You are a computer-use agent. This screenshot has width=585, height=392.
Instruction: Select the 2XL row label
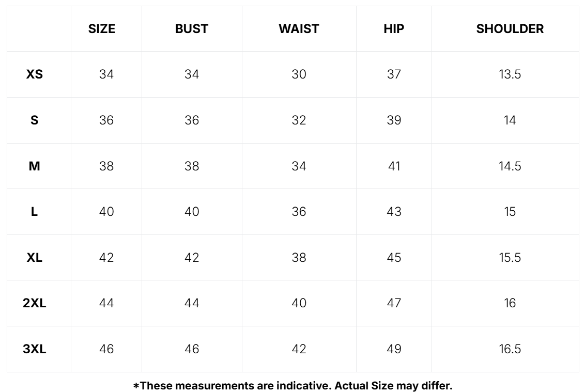point(34,303)
